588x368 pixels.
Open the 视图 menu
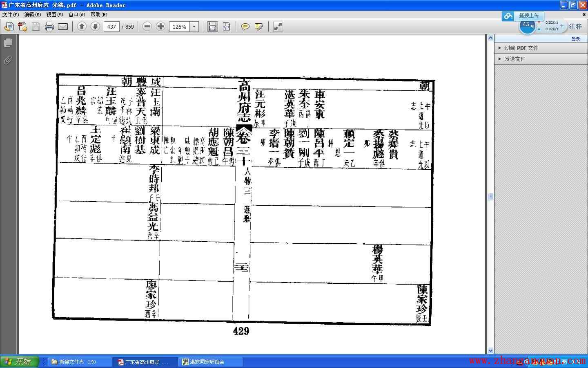(54, 14)
